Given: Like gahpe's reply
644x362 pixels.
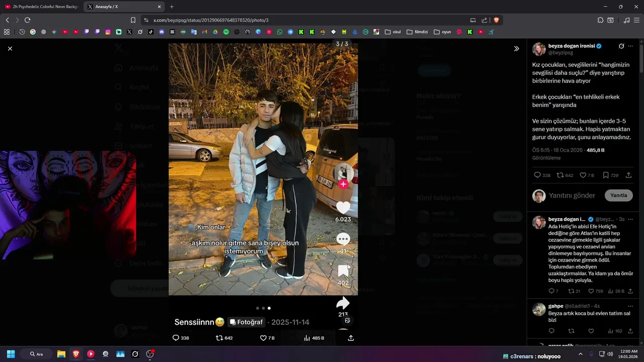Looking at the screenshot, I should tap(591, 331).
